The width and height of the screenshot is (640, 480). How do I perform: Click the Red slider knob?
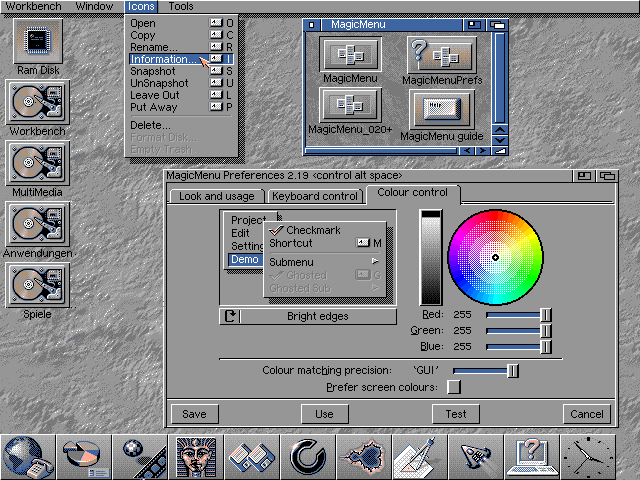(x=546, y=315)
